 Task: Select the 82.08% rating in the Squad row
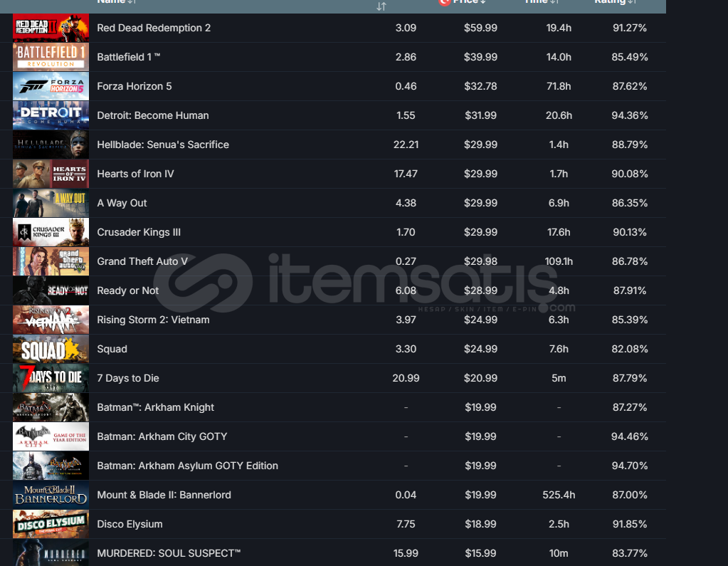tap(630, 349)
